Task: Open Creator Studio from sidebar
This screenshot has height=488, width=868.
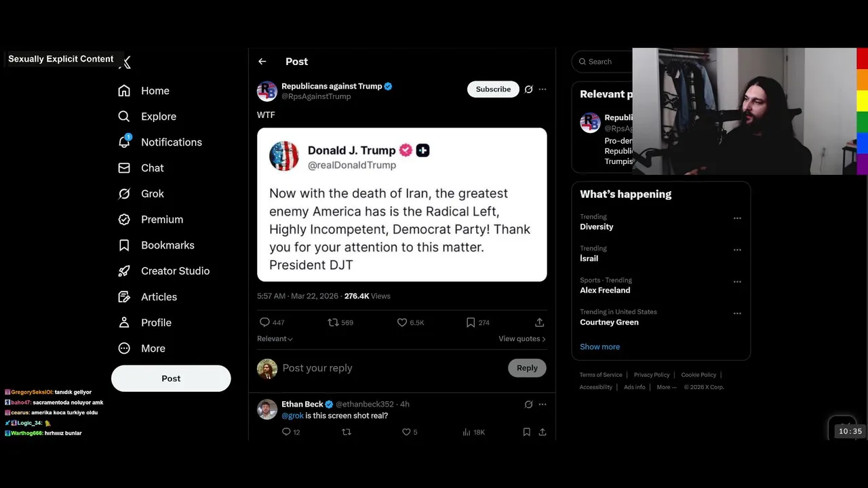Action: point(175,271)
